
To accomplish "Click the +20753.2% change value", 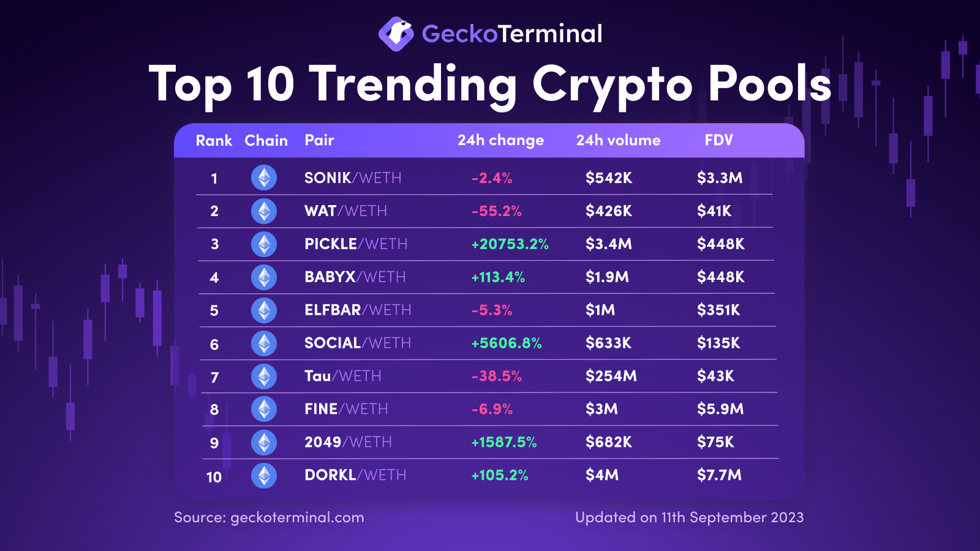I will (x=510, y=244).
